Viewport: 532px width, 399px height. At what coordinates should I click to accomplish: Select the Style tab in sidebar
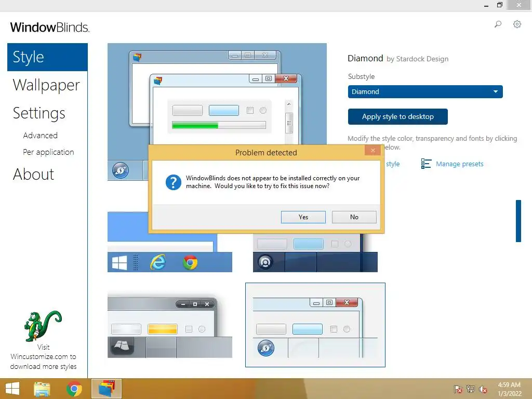[47, 57]
